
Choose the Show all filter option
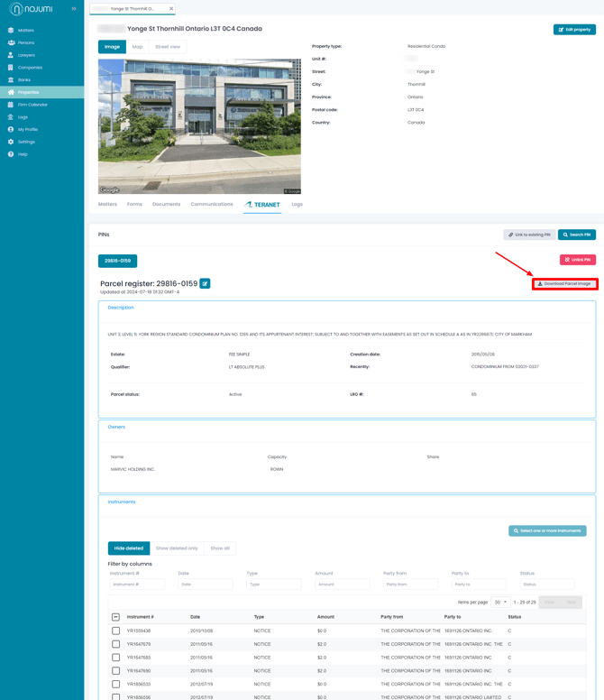coord(220,548)
